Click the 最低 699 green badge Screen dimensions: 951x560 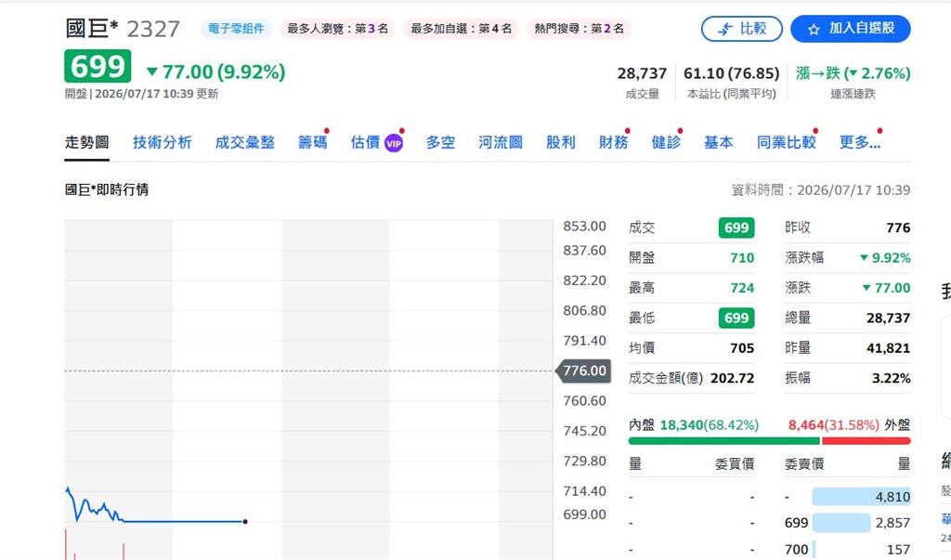coord(736,318)
